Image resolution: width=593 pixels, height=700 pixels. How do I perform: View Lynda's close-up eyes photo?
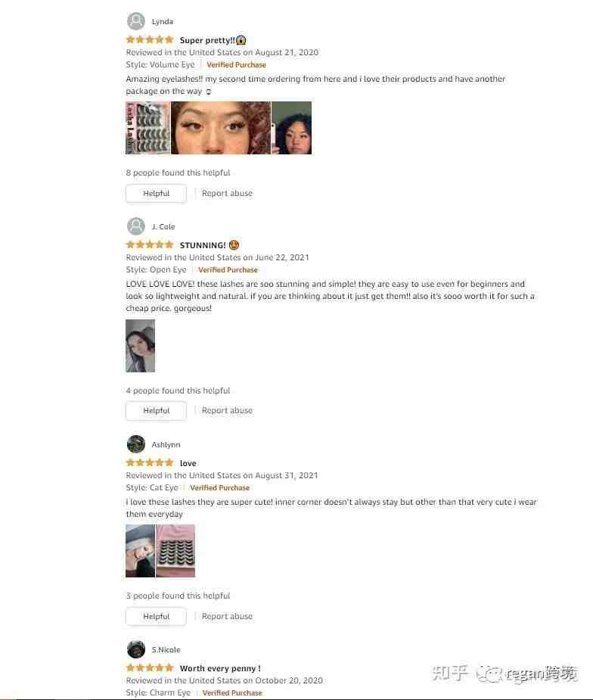tap(221, 128)
